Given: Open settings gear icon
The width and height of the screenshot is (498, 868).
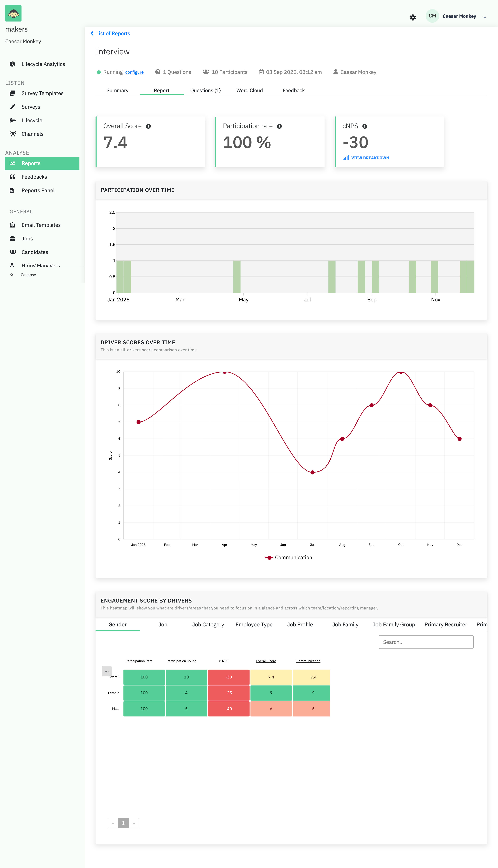Looking at the screenshot, I should (413, 17).
